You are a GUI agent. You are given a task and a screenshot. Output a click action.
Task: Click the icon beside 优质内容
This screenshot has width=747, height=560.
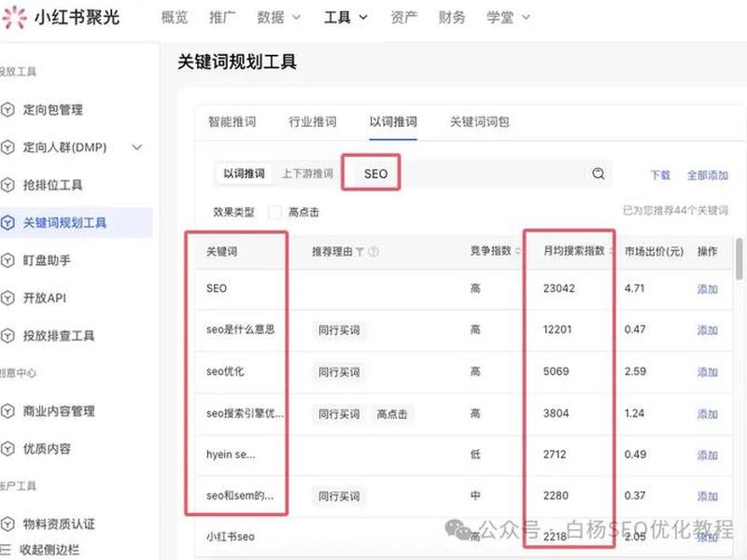click(7, 449)
